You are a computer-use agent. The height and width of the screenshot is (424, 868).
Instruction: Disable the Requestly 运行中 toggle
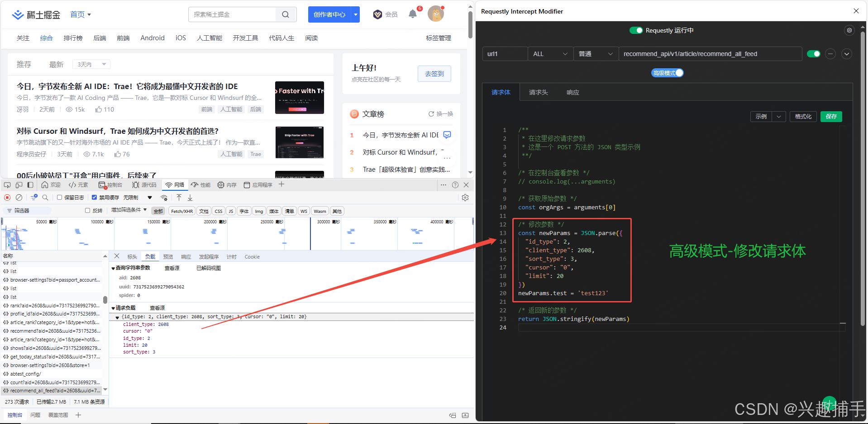(x=636, y=30)
